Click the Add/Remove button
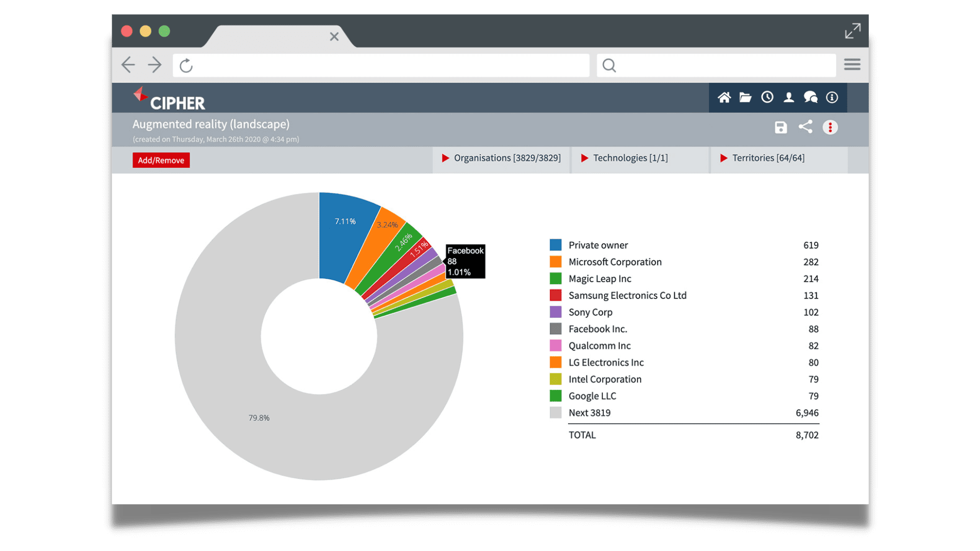The height and width of the screenshot is (551, 980). (161, 160)
